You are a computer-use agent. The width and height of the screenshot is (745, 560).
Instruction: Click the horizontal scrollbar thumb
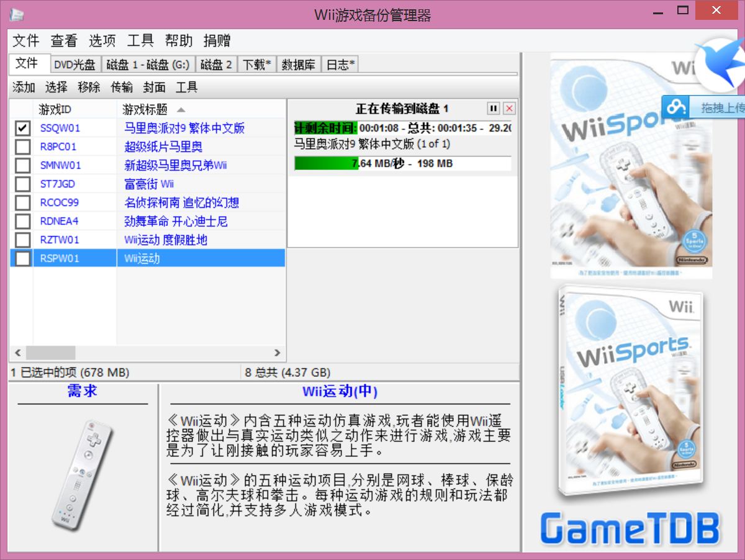[x=50, y=353]
